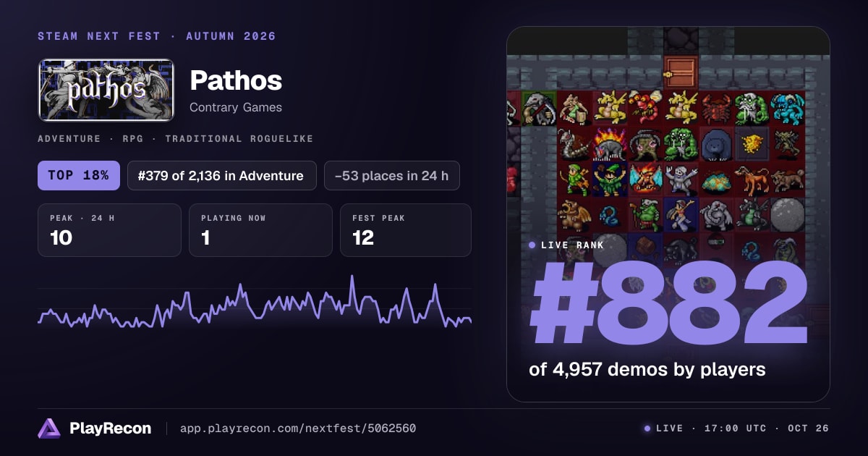Open the PEAK · 24 H stat card
This screenshot has height=456, width=868.
(109, 230)
